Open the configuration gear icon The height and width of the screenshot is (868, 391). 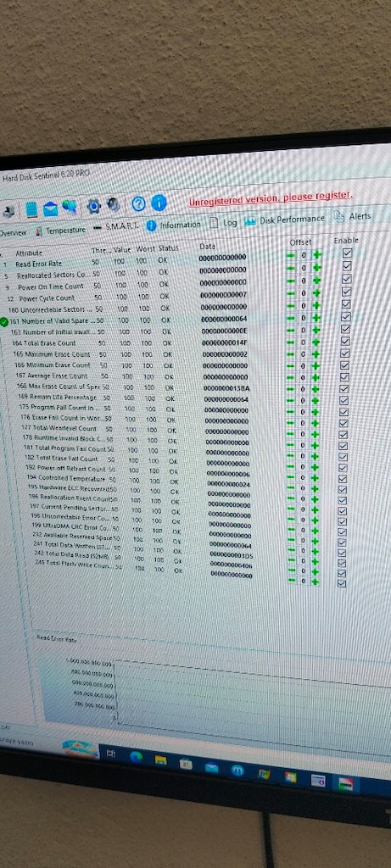coord(93,207)
